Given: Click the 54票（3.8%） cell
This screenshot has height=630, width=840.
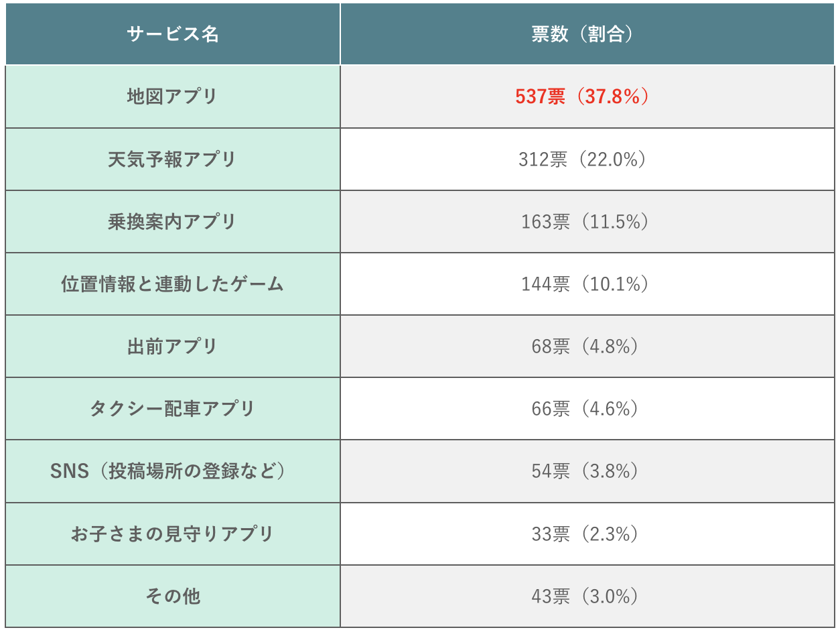Looking at the screenshot, I should 584,471.
